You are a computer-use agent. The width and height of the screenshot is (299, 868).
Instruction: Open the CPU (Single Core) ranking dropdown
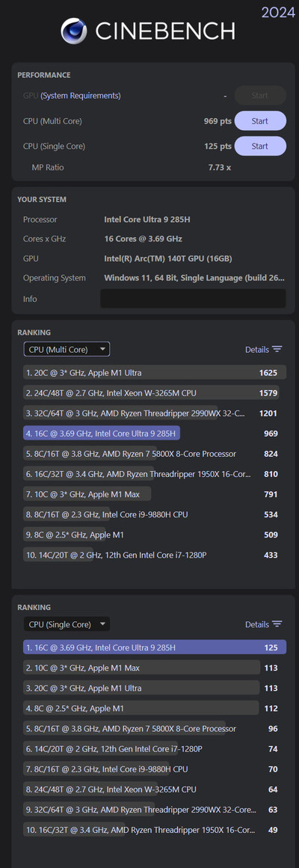click(67, 624)
